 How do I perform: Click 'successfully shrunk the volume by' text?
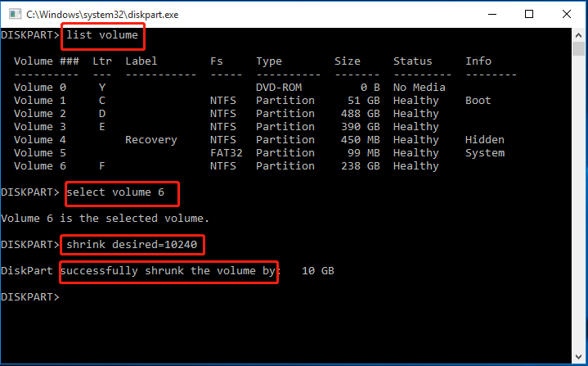click(x=168, y=271)
